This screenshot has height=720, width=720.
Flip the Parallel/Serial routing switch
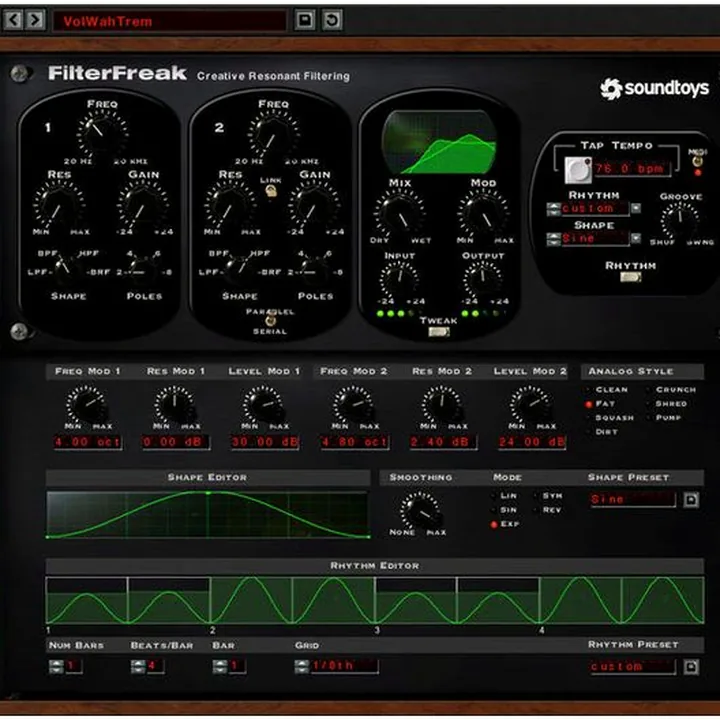tap(271, 319)
